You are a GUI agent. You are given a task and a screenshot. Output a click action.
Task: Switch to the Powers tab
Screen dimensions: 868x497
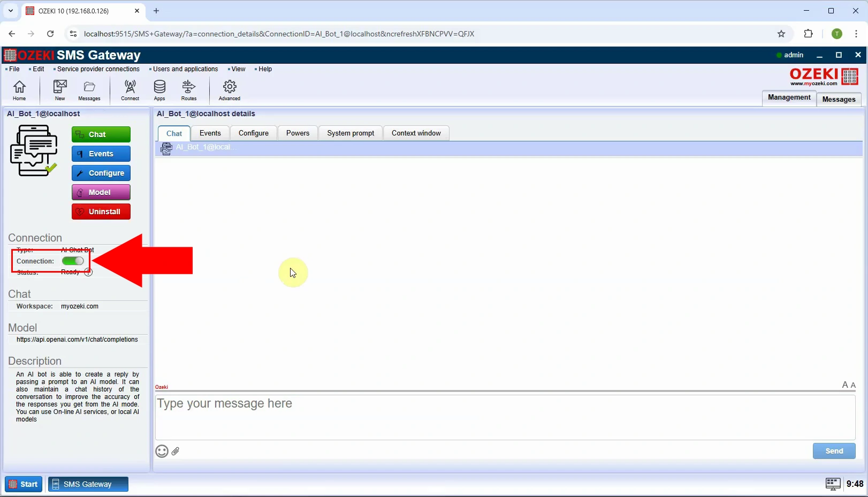point(298,133)
